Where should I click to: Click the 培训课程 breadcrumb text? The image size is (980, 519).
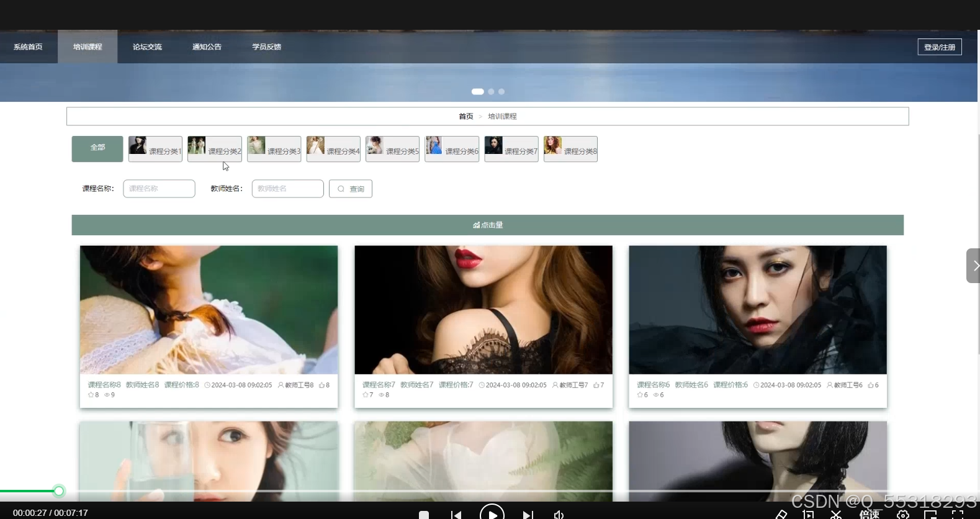(x=502, y=116)
